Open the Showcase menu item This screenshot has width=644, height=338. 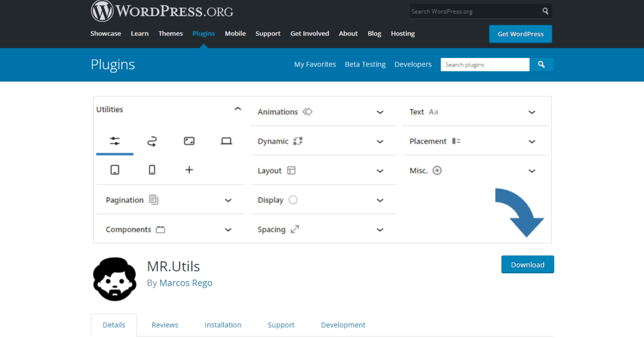coord(106,33)
